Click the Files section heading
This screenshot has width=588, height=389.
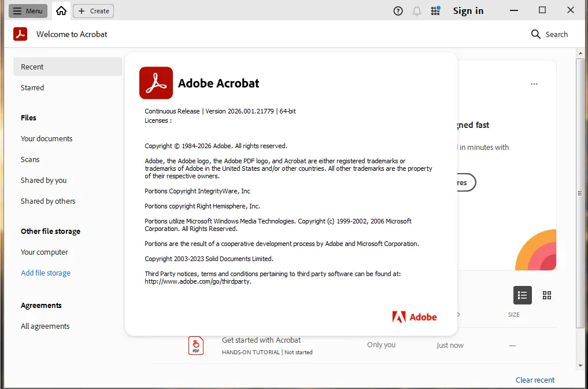click(28, 118)
